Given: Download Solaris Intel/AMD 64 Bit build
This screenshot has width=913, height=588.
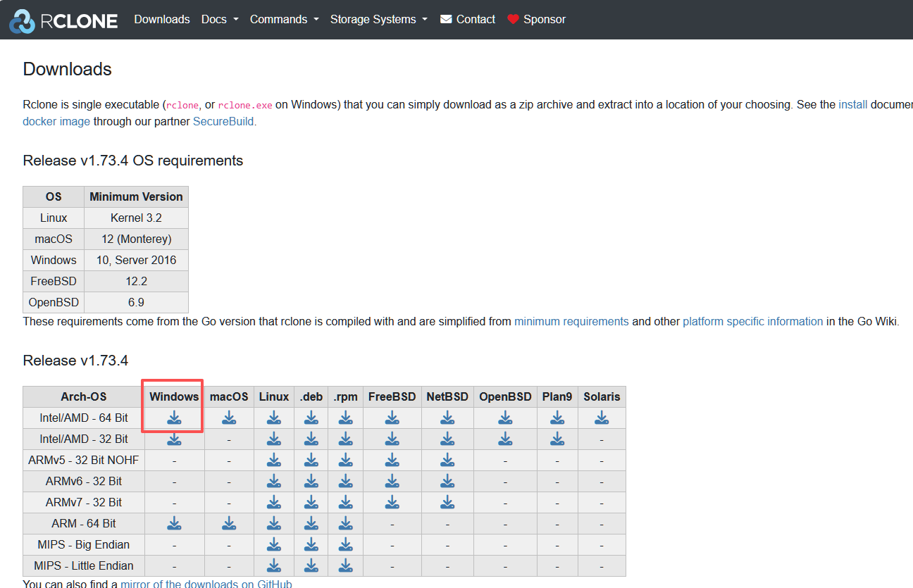Looking at the screenshot, I should 602,418.
